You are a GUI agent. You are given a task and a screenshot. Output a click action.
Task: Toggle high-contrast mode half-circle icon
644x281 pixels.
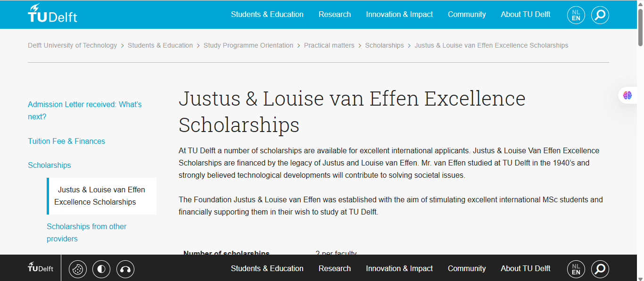coord(101,269)
